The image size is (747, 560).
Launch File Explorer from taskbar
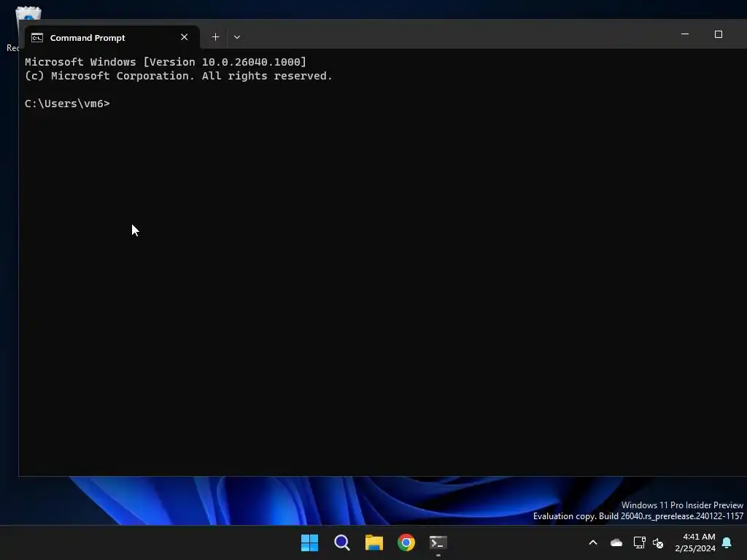pos(374,542)
